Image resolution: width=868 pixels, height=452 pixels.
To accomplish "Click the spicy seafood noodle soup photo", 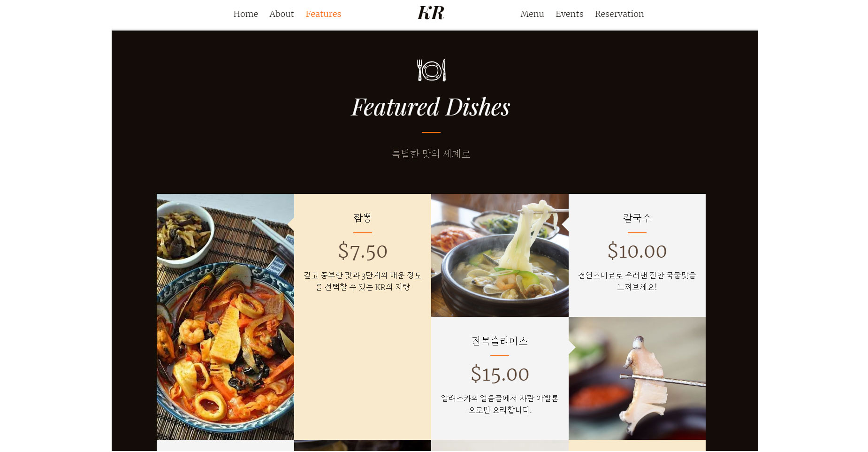I will [225, 317].
